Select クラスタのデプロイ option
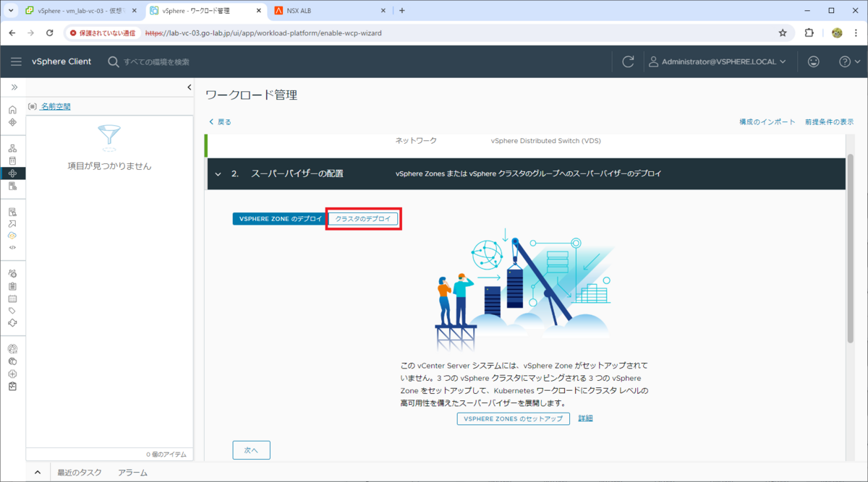This screenshot has height=482, width=868. [363, 219]
